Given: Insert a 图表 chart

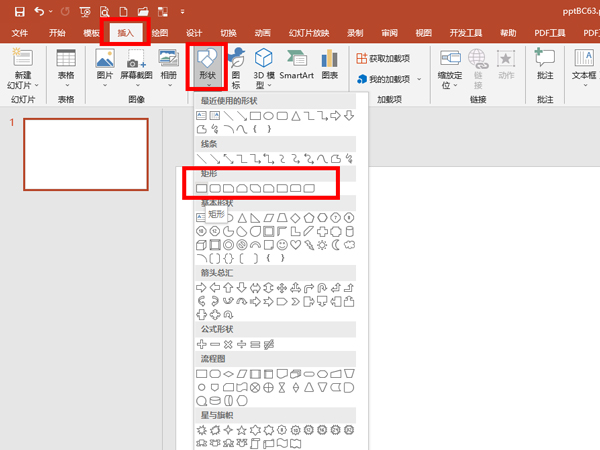Looking at the screenshot, I should pyautogui.click(x=330, y=64).
